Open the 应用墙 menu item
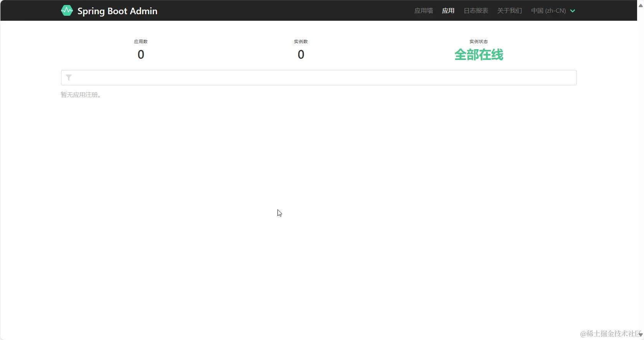This screenshot has height=340, width=644. tap(424, 11)
